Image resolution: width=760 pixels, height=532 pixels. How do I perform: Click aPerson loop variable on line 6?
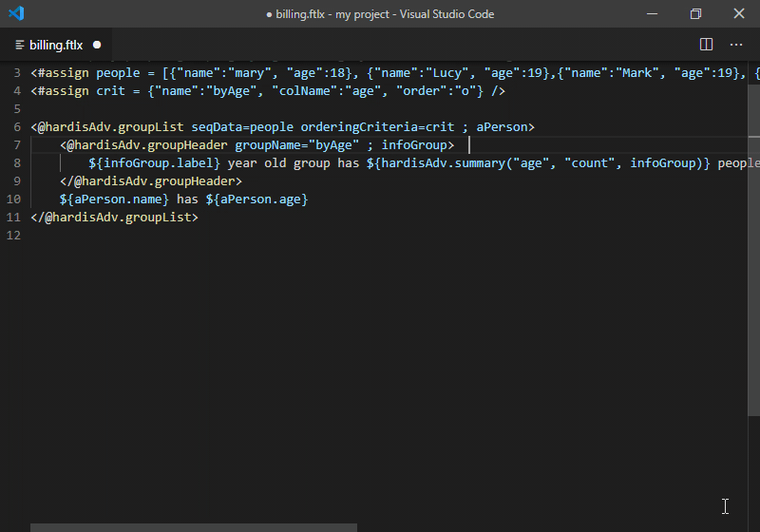point(503,127)
